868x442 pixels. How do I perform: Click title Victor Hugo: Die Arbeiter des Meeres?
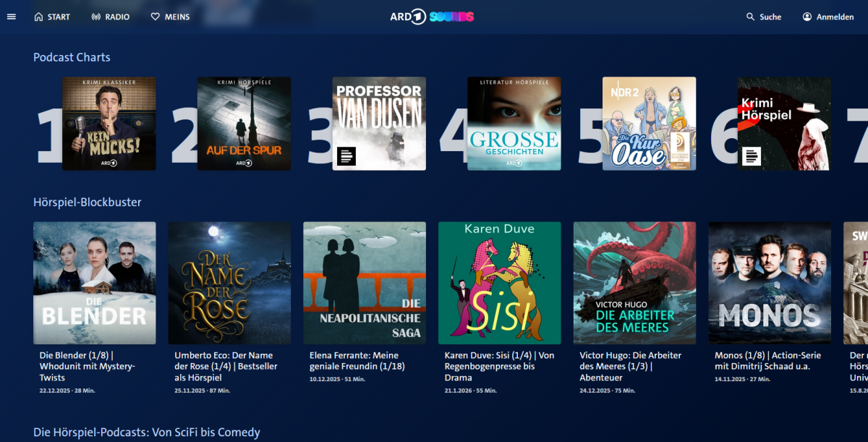point(631,367)
